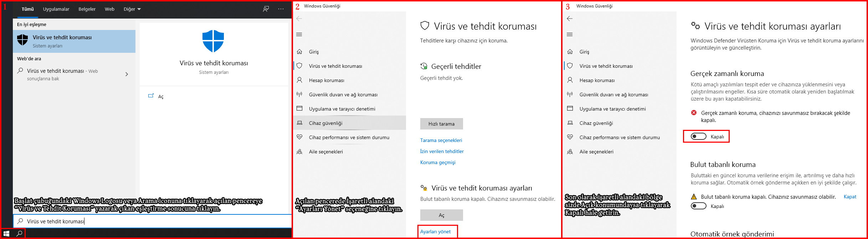
Task: Click the taskbar search magnifier icon
Action: (x=19, y=234)
